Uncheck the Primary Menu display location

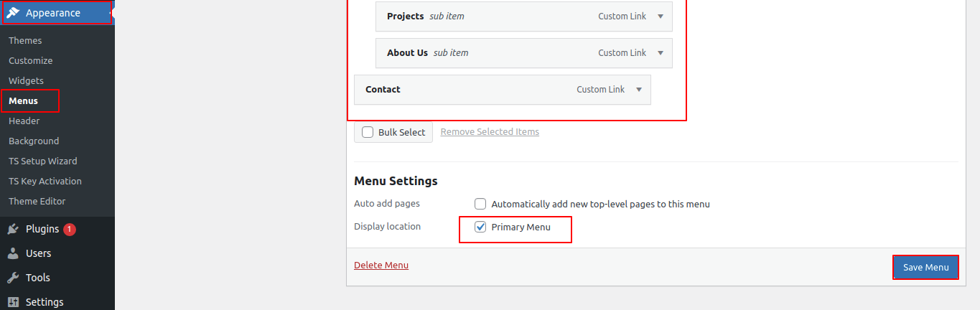pos(480,227)
